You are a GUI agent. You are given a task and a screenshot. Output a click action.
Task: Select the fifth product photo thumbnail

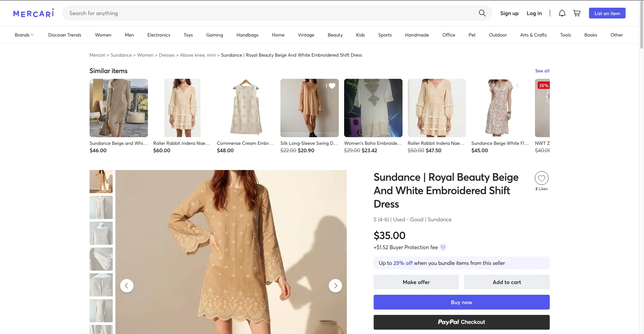[101, 285]
